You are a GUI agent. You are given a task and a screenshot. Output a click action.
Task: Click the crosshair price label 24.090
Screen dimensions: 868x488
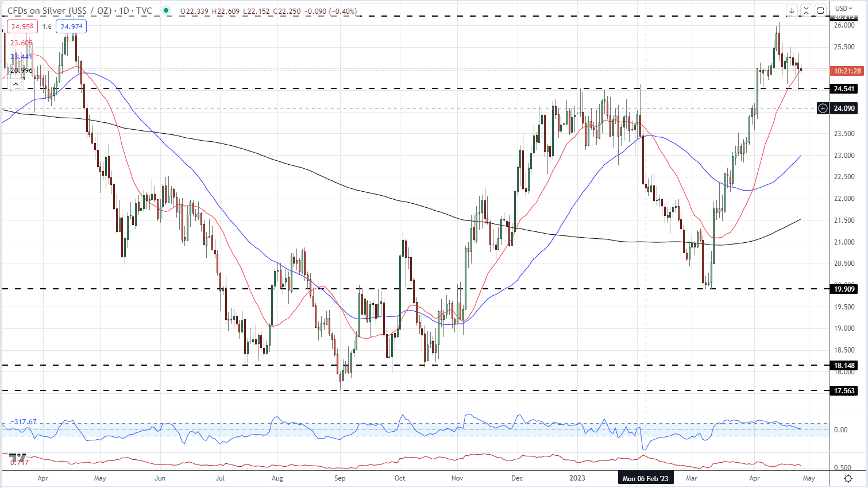(844, 109)
